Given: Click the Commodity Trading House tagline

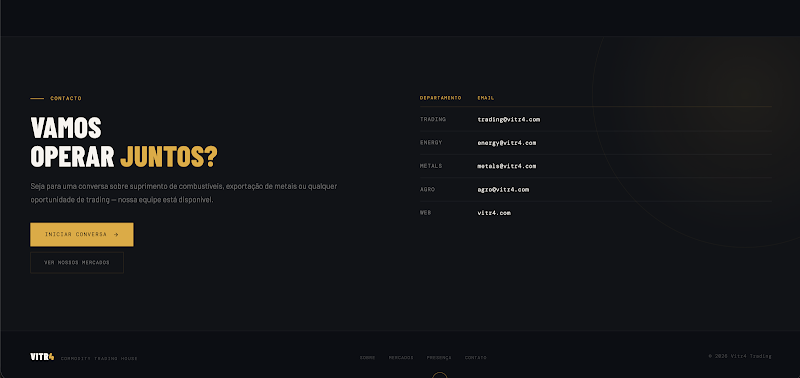Looking at the screenshot, I should 99,359.
